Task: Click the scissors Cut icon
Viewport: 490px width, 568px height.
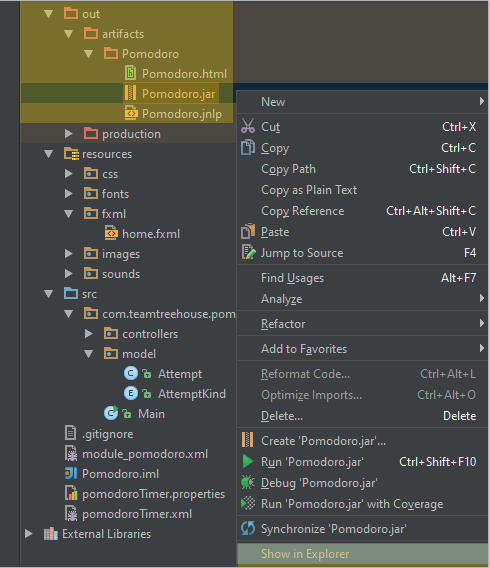Action: (248, 126)
